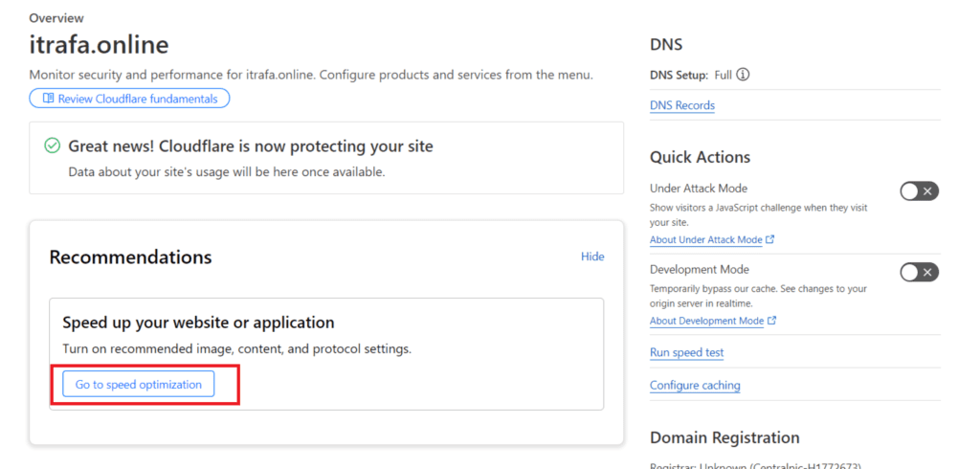Click 'Show visitors a JavaScript challenge' description
This screenshot has width=980, height=469.
(758, 214)
